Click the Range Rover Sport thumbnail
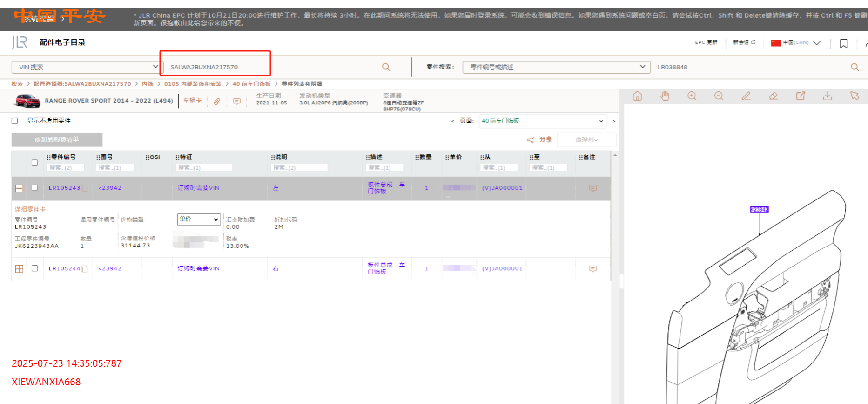 [27, 101]
